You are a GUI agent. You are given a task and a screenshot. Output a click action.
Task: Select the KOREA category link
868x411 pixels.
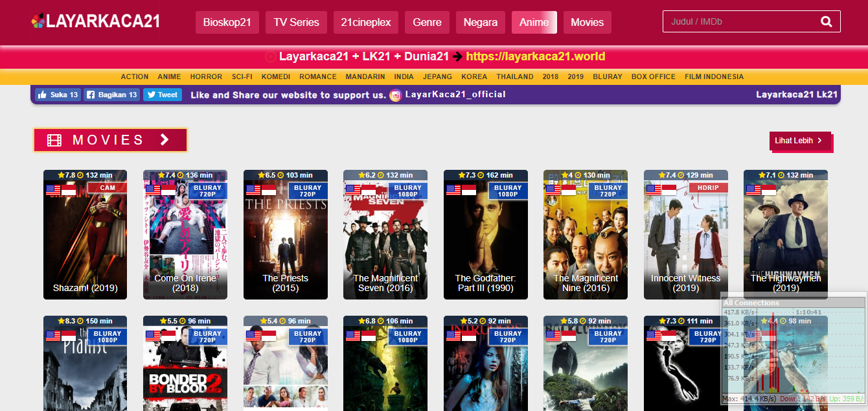click(474, 76)
